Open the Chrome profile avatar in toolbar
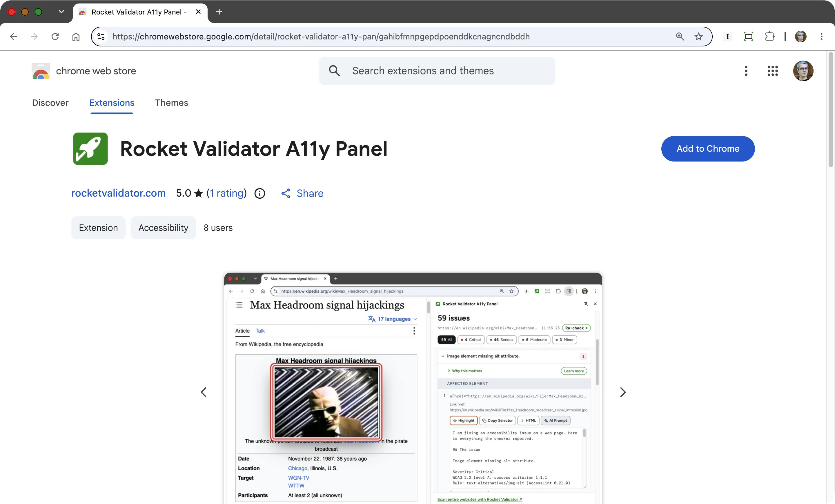Screen dimensions: 835x504 [x=800, y=36]
